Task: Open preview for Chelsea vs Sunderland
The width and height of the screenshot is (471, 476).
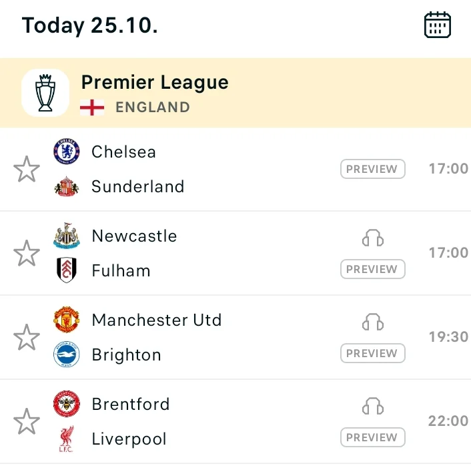Action: 373,169
